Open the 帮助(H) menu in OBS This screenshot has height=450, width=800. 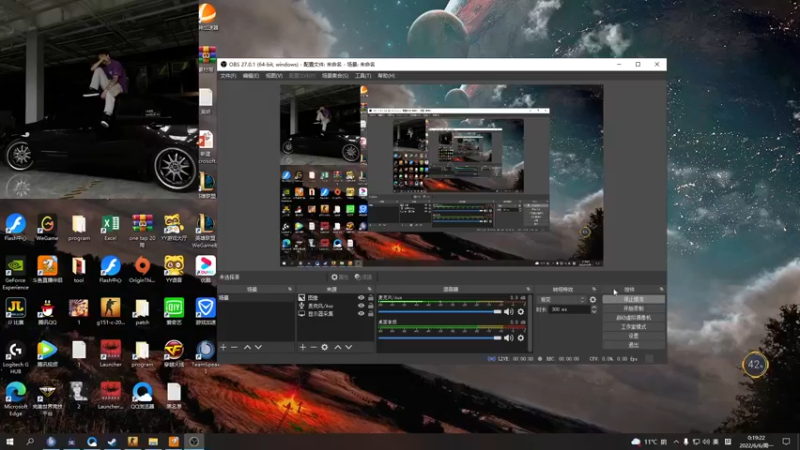[x=386, y=76]
